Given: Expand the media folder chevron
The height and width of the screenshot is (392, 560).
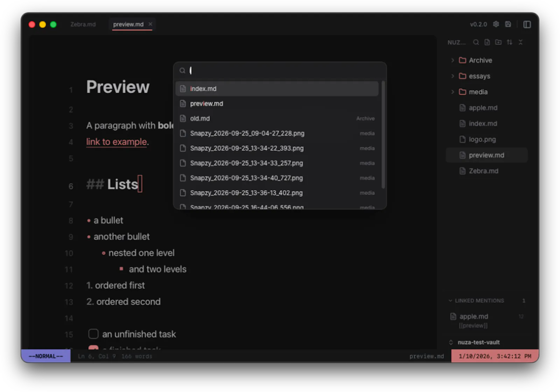Looking at the screenshot, I should point(453,92).
